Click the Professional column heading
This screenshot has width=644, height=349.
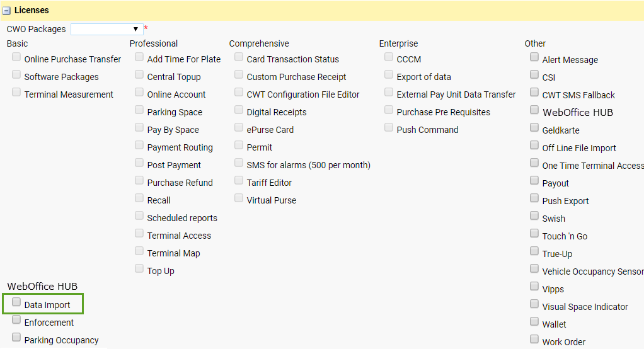154,43
